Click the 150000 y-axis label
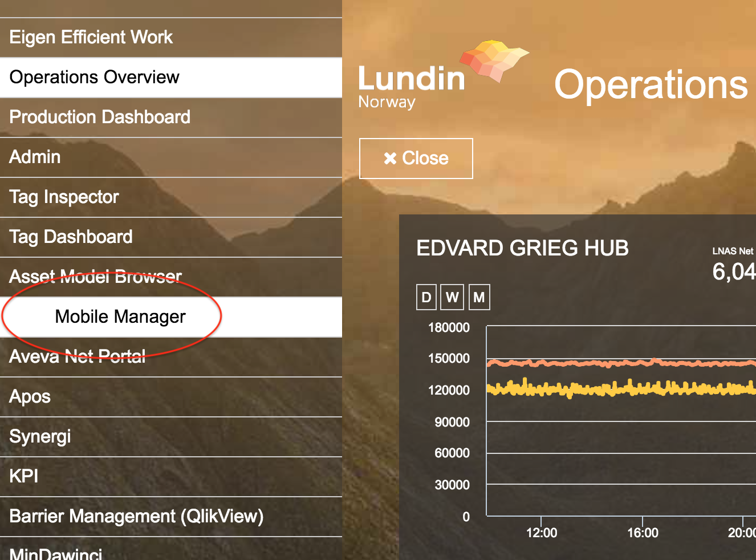This screenshot has height=560, width=756. coord(449,359)
